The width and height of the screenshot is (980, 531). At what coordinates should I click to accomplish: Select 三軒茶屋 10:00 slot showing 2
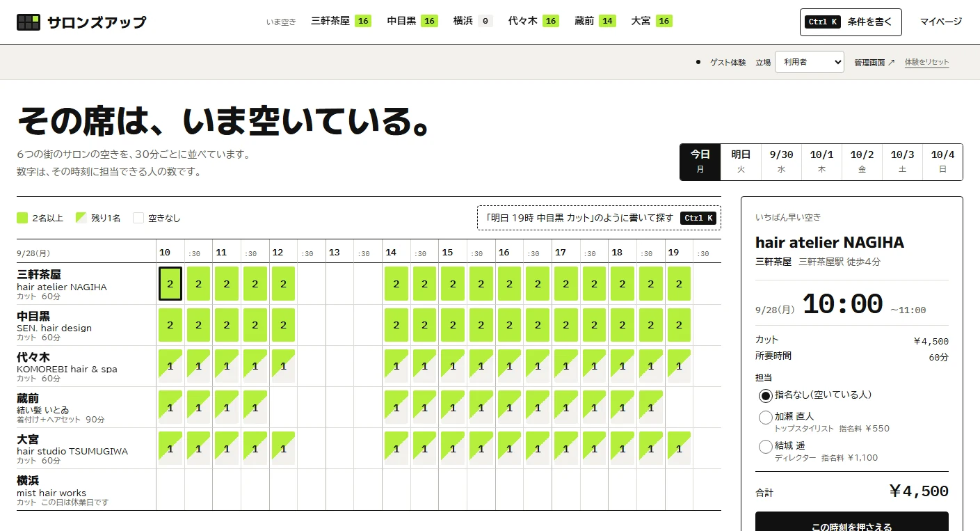click(170, 284)
